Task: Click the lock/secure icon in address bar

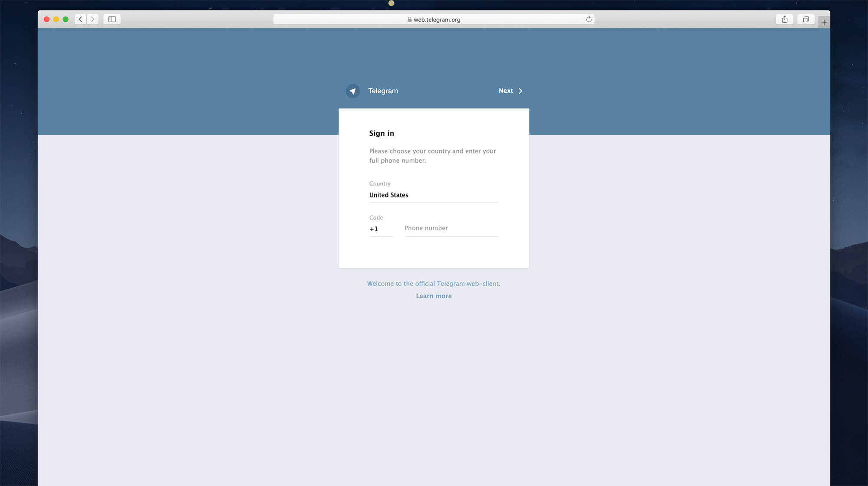Action: pyautogui.click(x=410, y=19)
